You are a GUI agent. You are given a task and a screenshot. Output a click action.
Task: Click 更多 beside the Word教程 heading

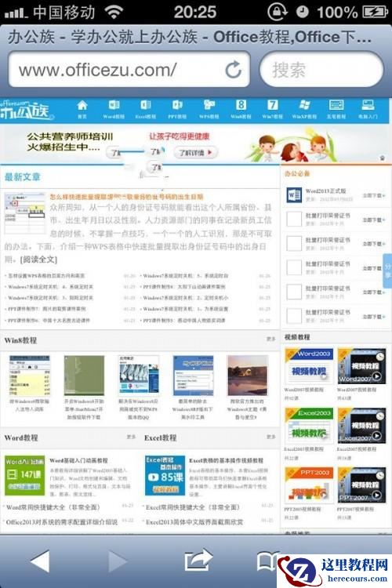tap(131, 437)
